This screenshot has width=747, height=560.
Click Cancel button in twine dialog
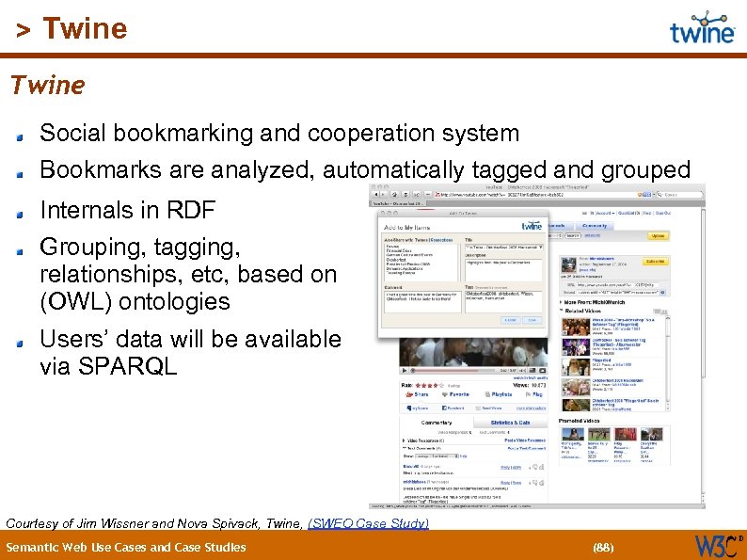(511, 320)
